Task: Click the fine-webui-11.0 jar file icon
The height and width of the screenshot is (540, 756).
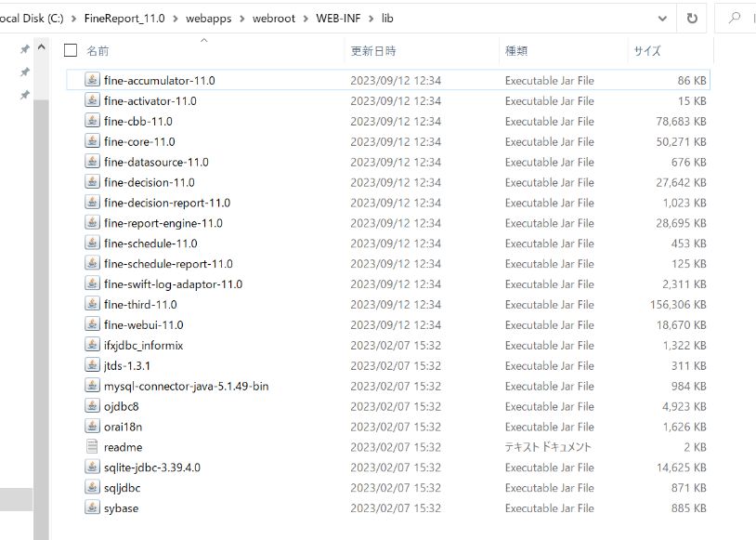Action: coord(92,323)
